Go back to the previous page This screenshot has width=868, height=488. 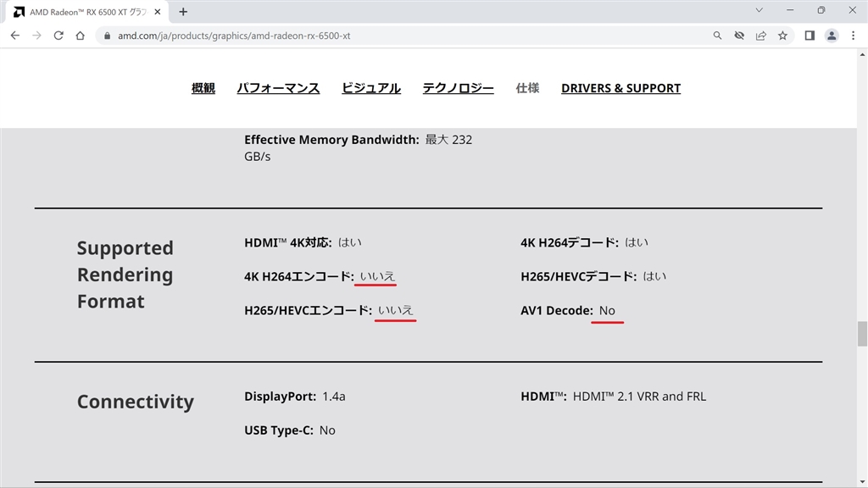pyautogui.click(x=15, y=36)
